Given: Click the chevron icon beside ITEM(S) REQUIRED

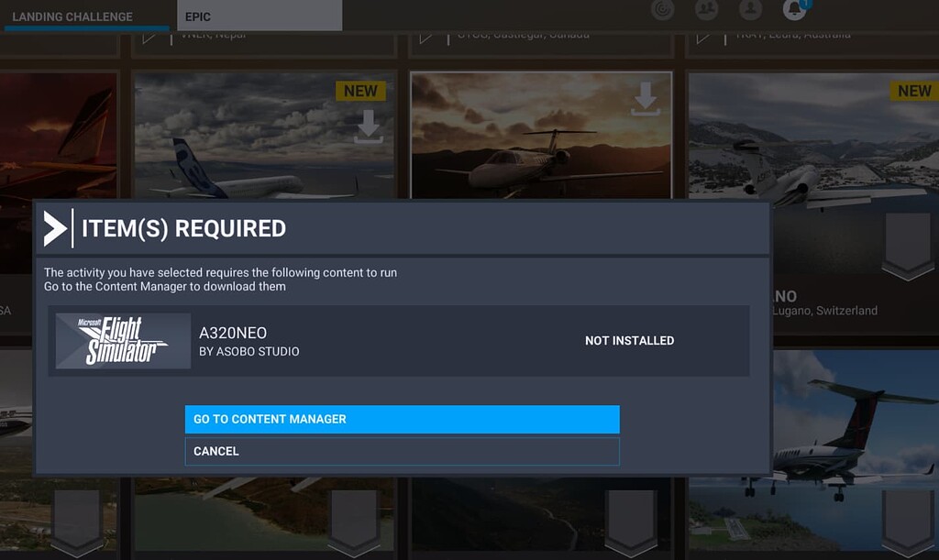Looking at the screenshot, I should (x=54, y=228).
